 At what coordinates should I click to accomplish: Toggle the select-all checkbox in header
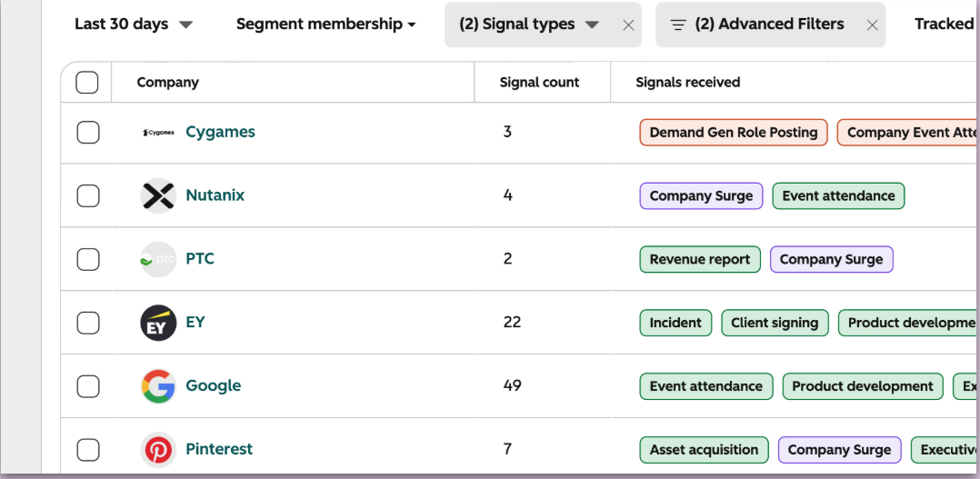pos(87,83)
